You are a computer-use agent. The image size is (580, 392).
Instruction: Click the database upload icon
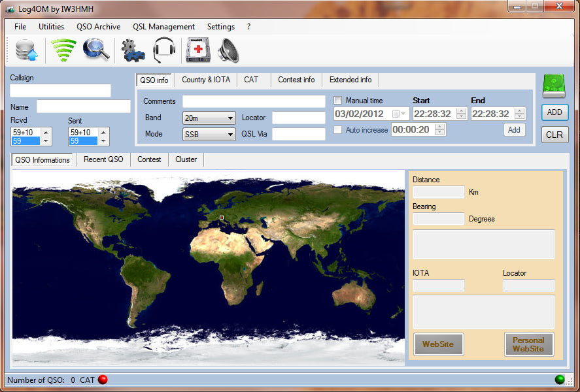coord(25,50)
